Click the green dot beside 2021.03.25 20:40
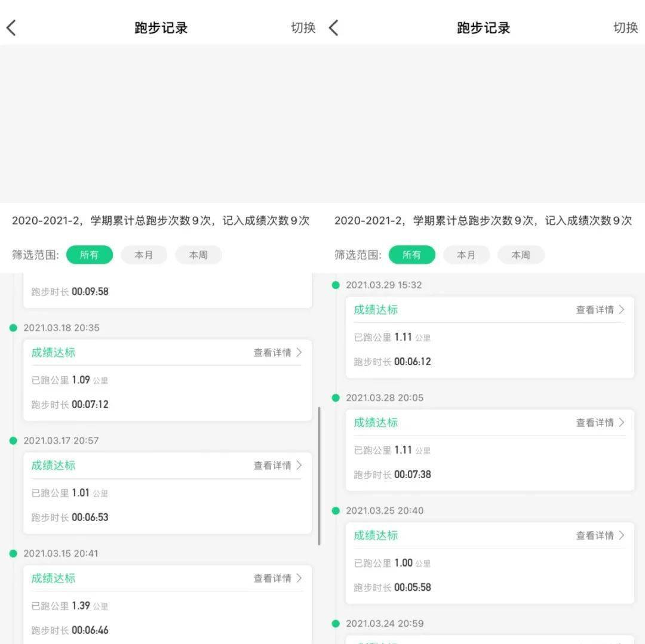 click(x=336, y=511)
